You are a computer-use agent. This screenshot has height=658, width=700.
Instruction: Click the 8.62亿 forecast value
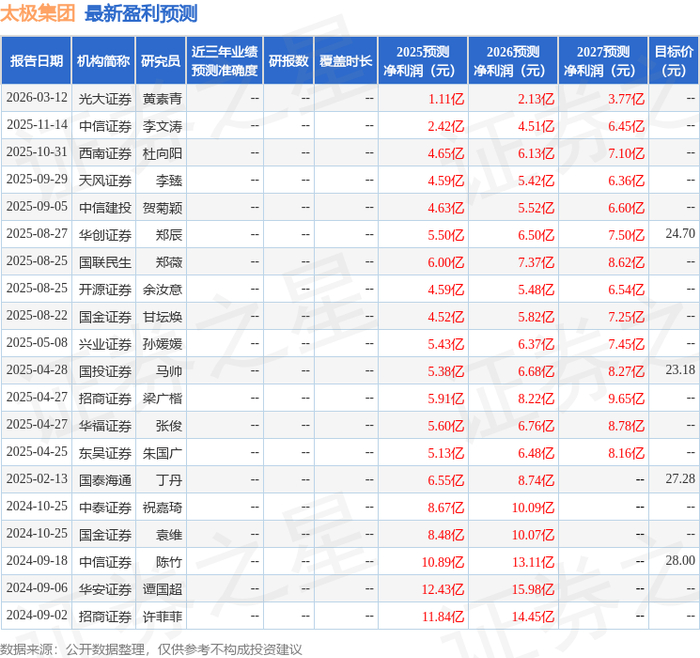626,262
